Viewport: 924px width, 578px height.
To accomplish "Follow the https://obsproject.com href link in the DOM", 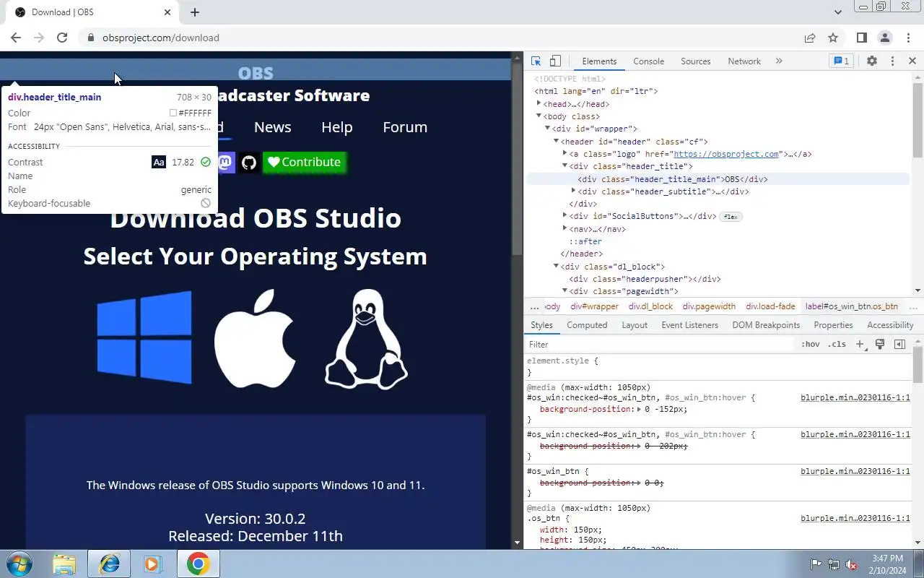I will [x=726, y=154].
